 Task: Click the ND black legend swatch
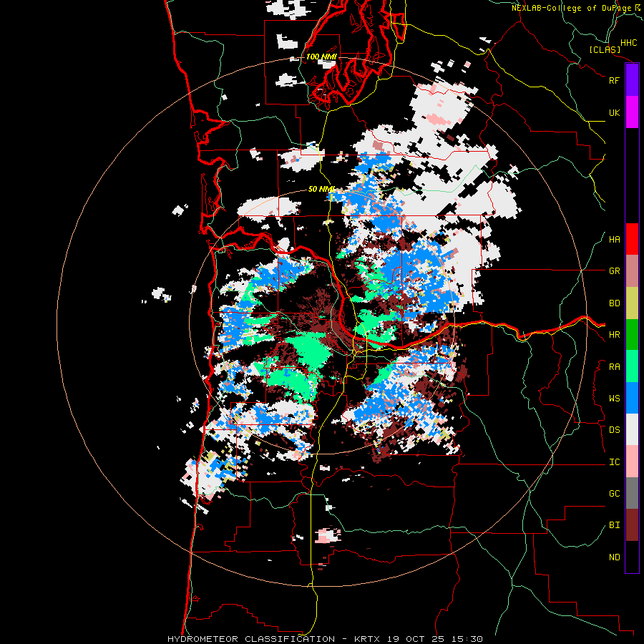point(632,557)
